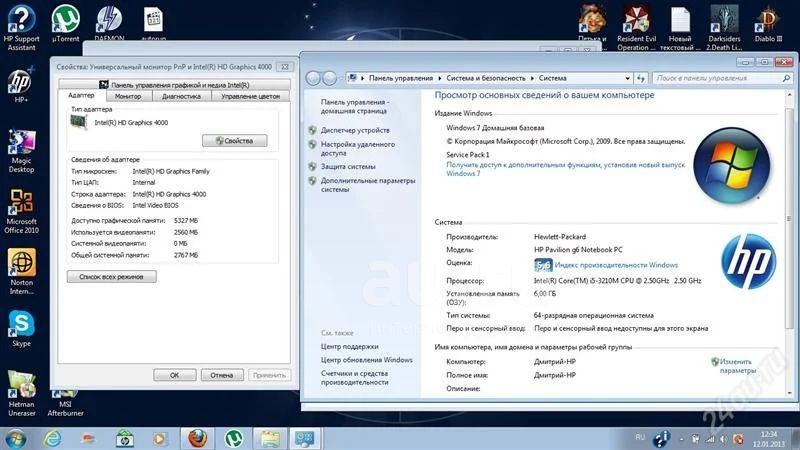
Task: Open the HP+ desktop icon
Action: coord(21,85)
